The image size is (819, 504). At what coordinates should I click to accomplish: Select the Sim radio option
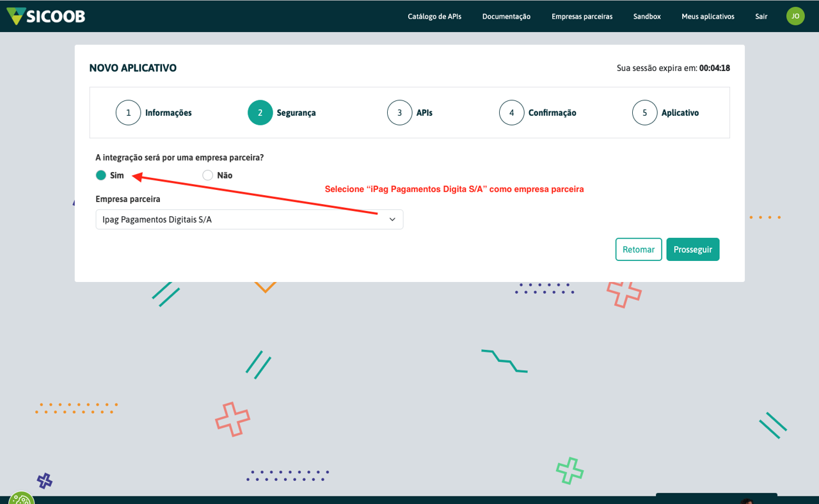pyautogui.click(x=101, y=175)
